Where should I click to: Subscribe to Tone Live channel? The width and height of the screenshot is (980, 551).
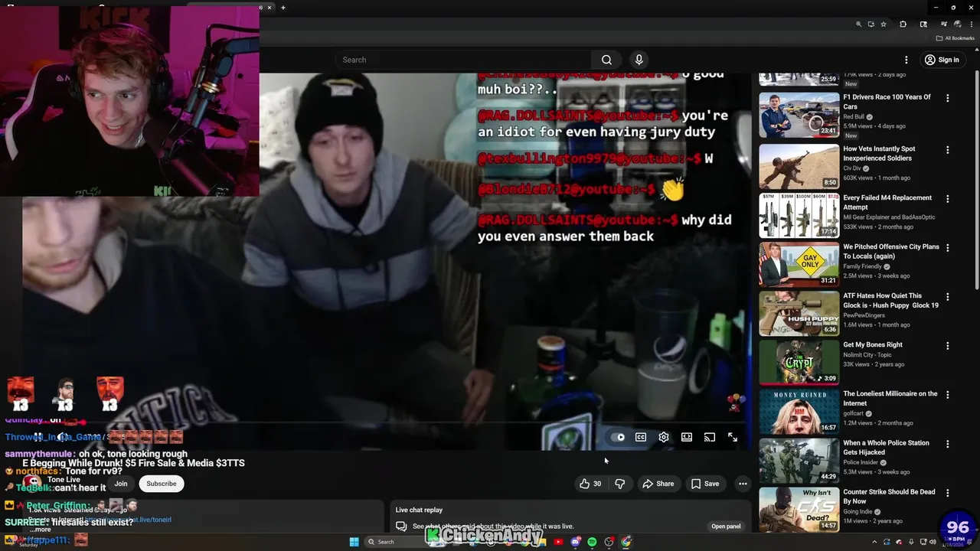point(162,484)
